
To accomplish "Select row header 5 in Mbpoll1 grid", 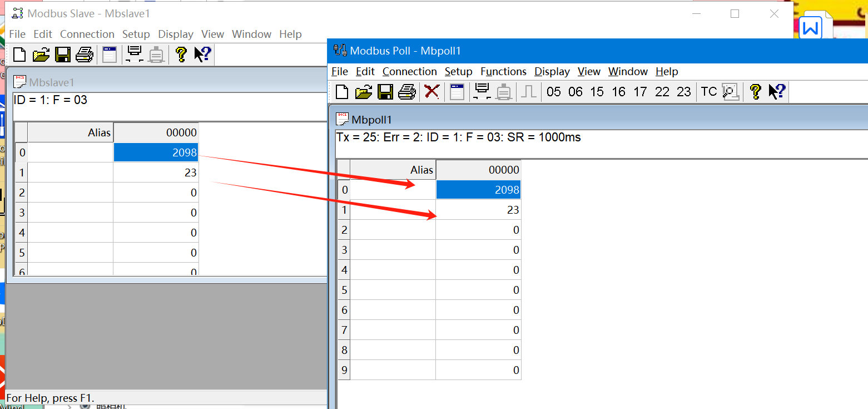I will click(x=344, y=290).
